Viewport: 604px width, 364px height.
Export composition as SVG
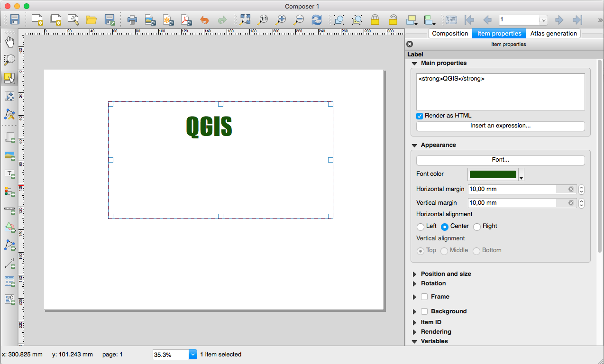coord(168,20)
